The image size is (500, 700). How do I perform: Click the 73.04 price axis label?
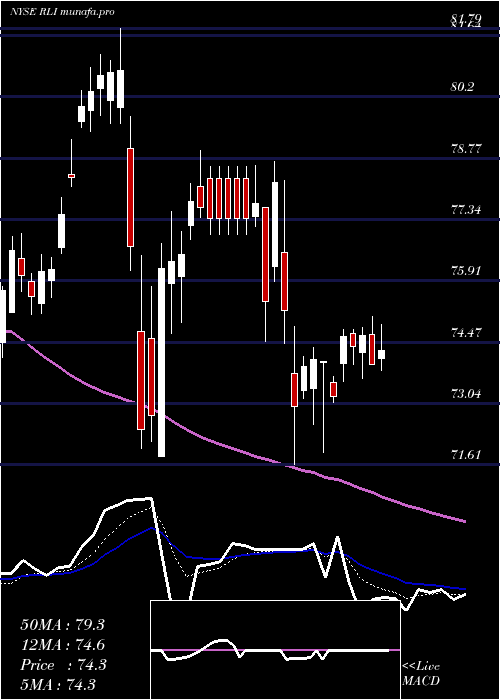(x=466, y=394)
